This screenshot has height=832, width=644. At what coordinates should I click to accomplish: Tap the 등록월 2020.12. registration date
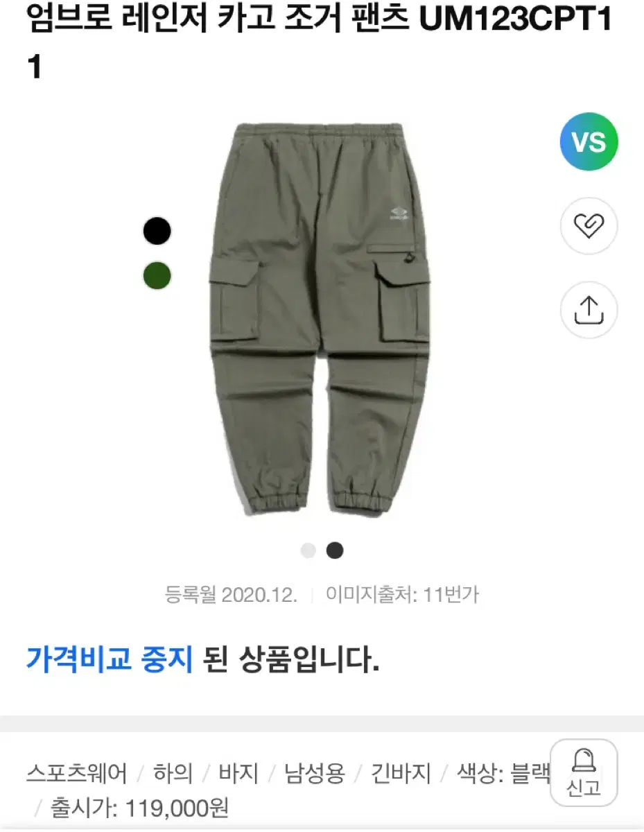pos(231,594)
